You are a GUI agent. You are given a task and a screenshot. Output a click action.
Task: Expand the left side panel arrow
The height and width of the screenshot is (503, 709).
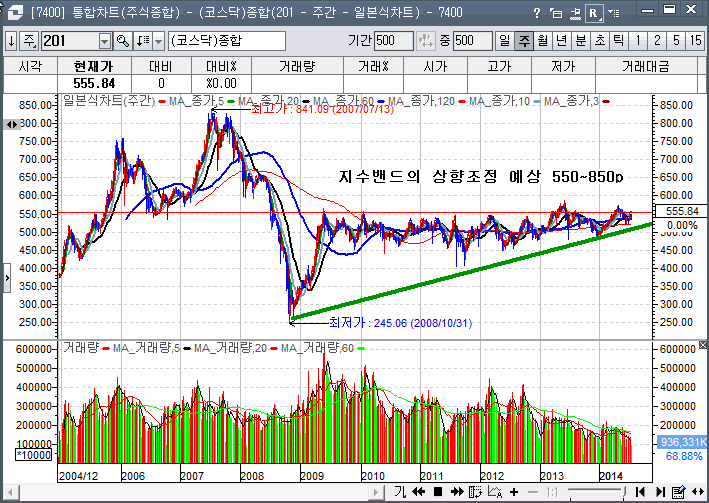tap(7, 278)
